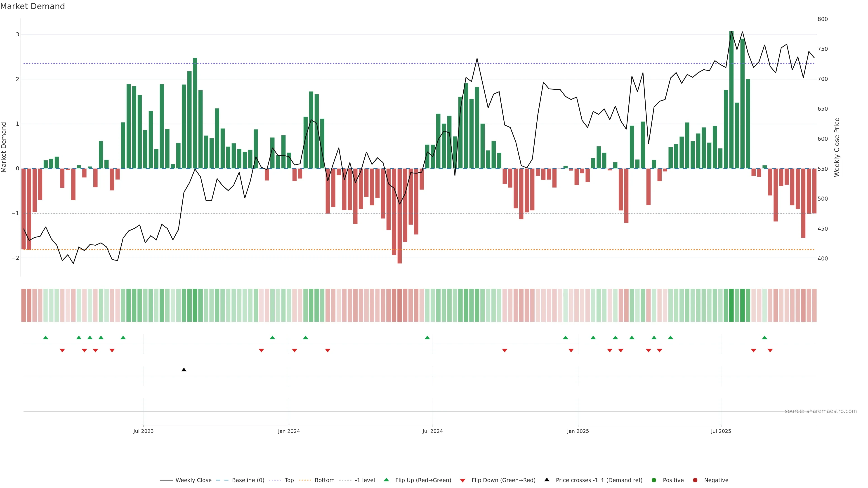868x488 pixels.
Task: Click the leftmost green flip-up triangle marker
Action: (46, 338)
